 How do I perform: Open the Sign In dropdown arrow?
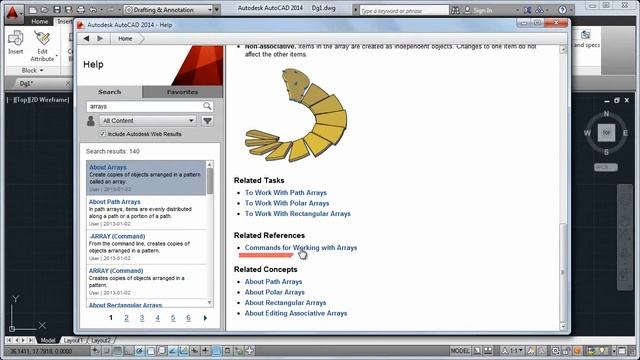coord(518,10)
